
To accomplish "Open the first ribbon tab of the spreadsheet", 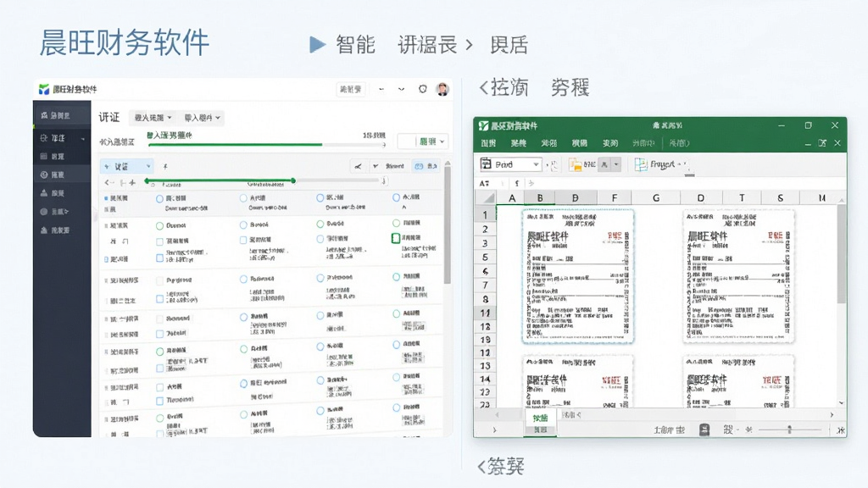I will tap(488, 143).
